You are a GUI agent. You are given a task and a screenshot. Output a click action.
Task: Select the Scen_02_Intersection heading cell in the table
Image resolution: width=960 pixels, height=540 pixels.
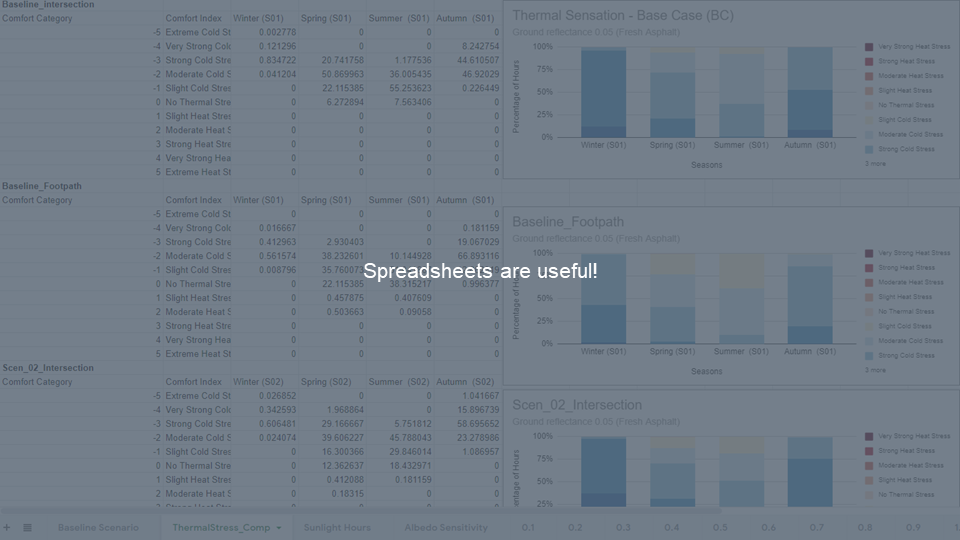tap(81, 368)
